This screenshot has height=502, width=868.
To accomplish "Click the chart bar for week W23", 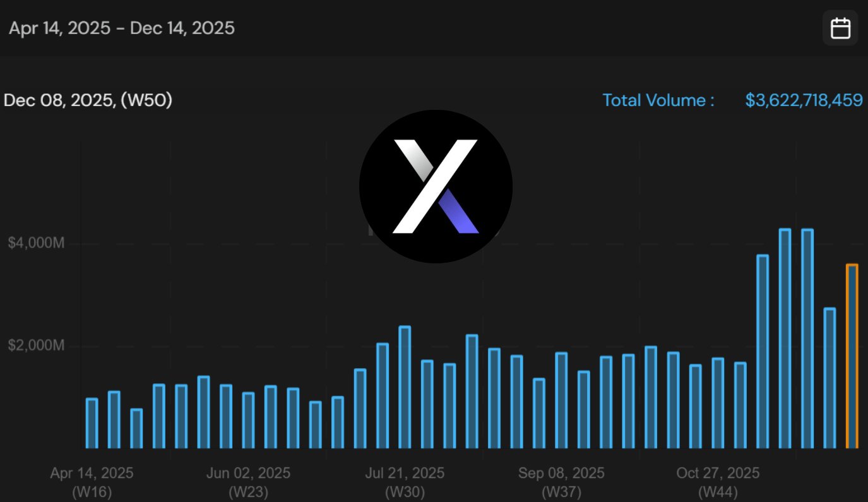I will point(248,421).
